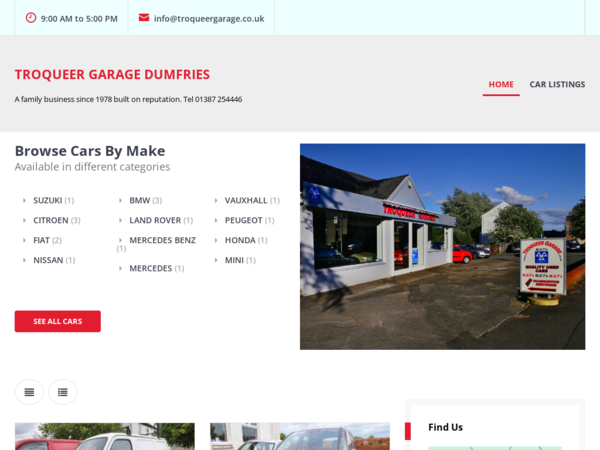Open info@troqueergarage.co.uk email link
This screenshot has width=600, height=450.
(209, 19)
